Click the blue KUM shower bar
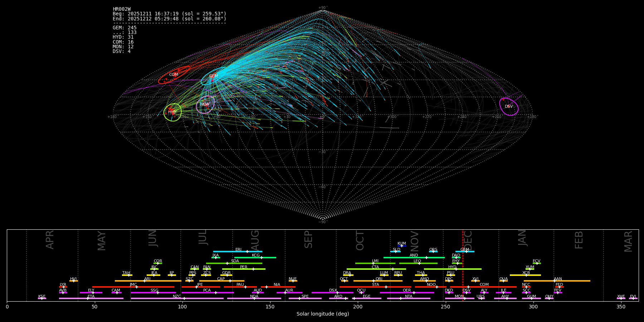 coord(402,246)
